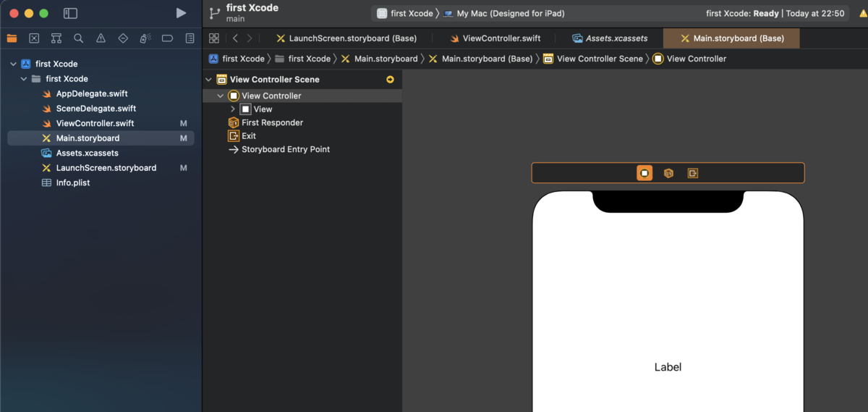868x412 pixels.
Task: Open SceneDelegate.swift in navigator
Action: click(x=96, y=109)
